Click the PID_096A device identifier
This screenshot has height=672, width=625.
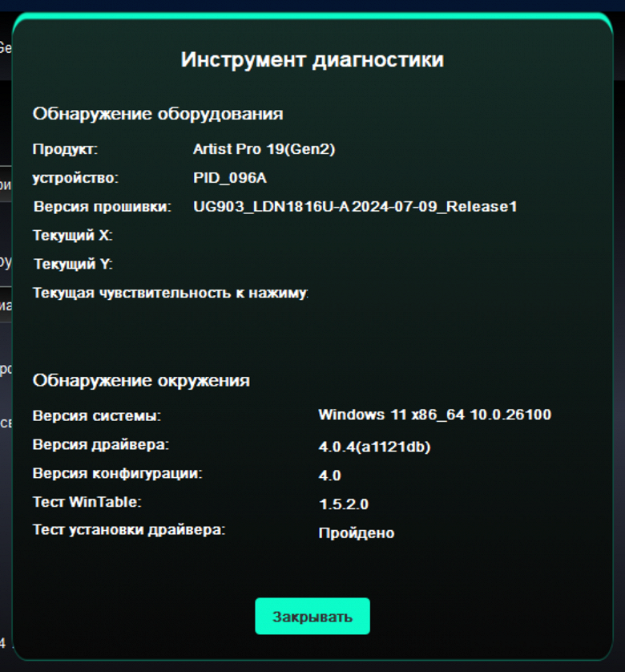[230, 178]
